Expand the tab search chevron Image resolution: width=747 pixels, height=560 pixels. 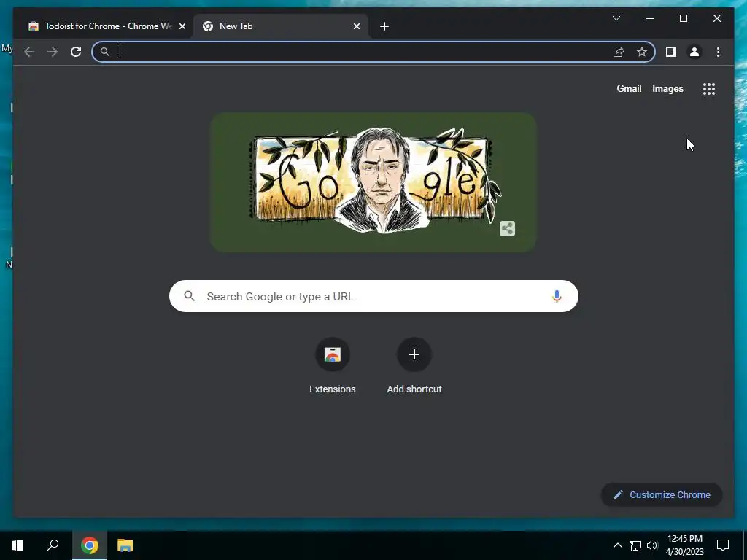(616, 18)
